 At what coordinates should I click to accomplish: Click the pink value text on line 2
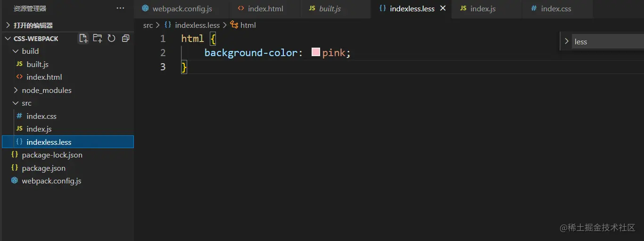[x=334, y=52]
